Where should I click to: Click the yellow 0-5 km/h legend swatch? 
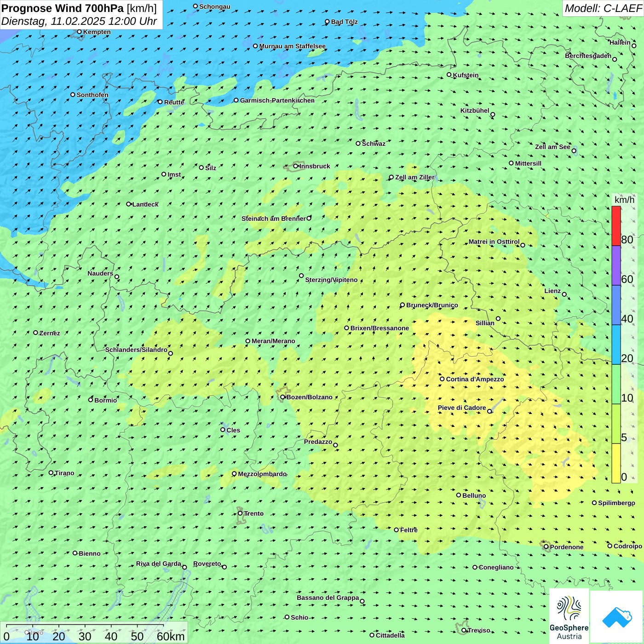(x=616, y=463)
